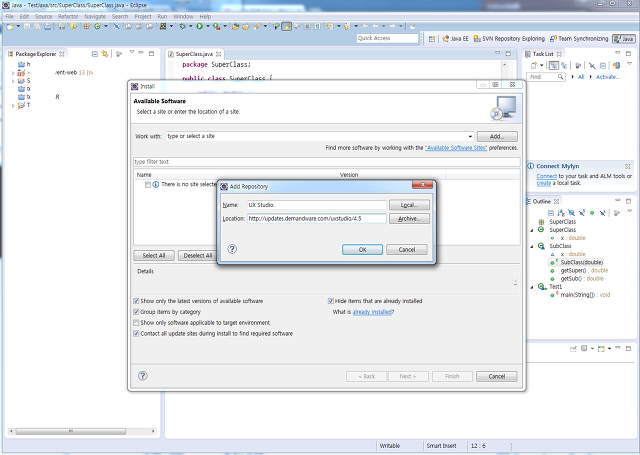Image resolution: width=640 pixels, height=455 pixels.
Task: Close the Connect Mylyn notice
Action: click(x=627, y=166)
